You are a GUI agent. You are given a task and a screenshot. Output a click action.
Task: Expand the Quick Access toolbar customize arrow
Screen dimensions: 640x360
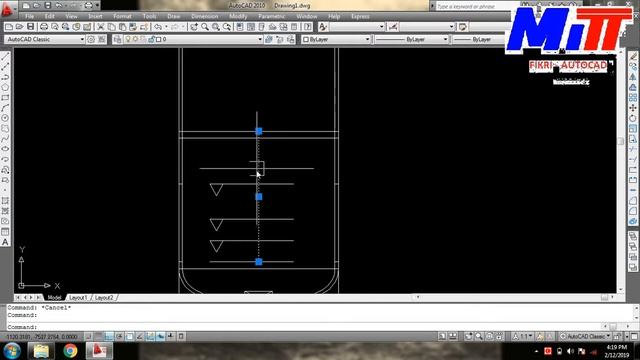(x=97, y=6)
